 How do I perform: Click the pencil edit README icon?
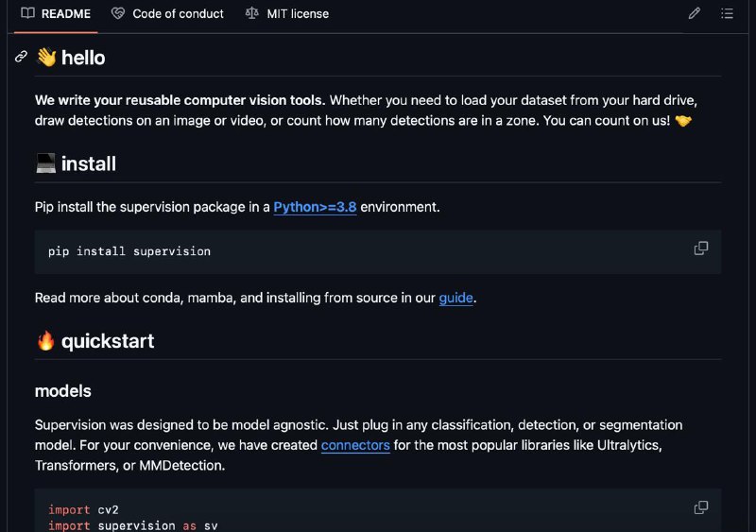(695, 13)
